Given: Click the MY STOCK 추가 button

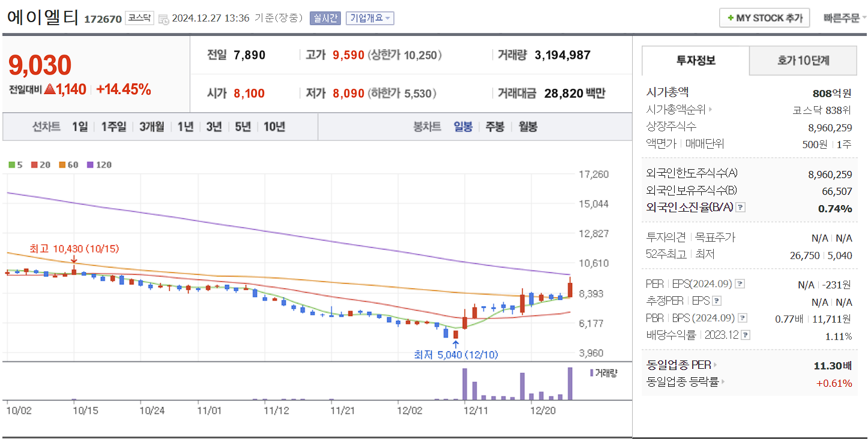Looking at the screenshot, I should pos(764,17).
